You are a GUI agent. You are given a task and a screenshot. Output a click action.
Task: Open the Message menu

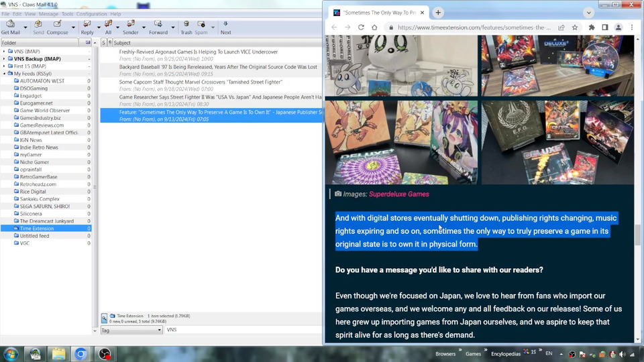coord(48,14)
